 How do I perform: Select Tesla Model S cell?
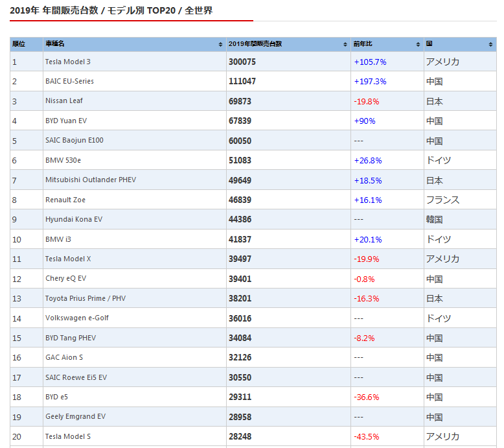click(x=135, y=436)
